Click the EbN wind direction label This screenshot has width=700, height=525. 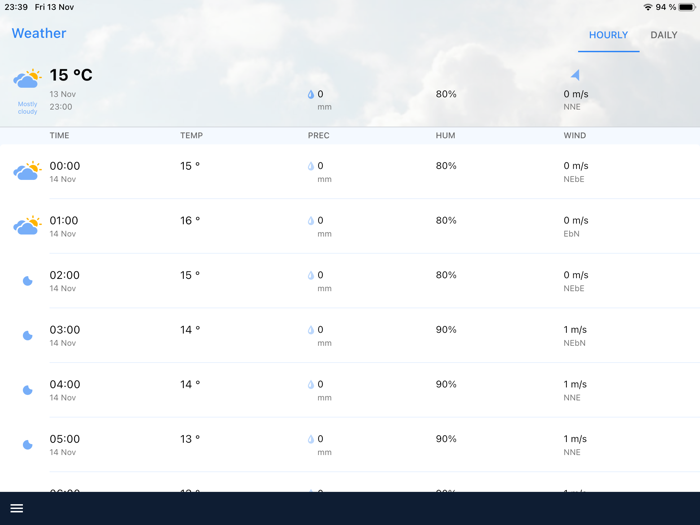pyautogui.click(x=571, y=233)
